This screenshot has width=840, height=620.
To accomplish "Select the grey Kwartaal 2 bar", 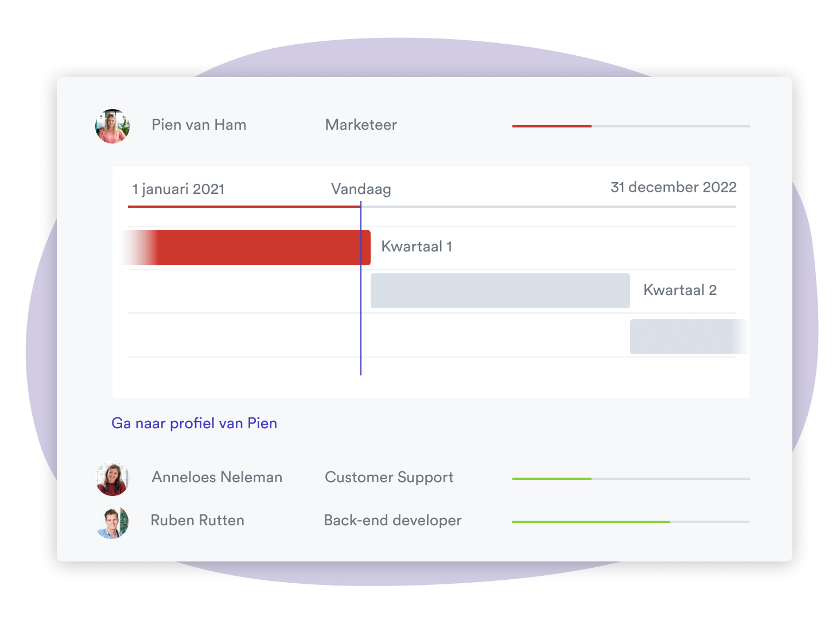I will 500,290.
